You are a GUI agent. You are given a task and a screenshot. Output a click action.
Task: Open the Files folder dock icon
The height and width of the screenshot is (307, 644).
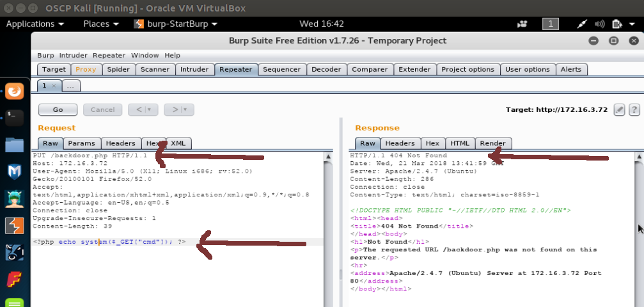[x=14, y=145]
